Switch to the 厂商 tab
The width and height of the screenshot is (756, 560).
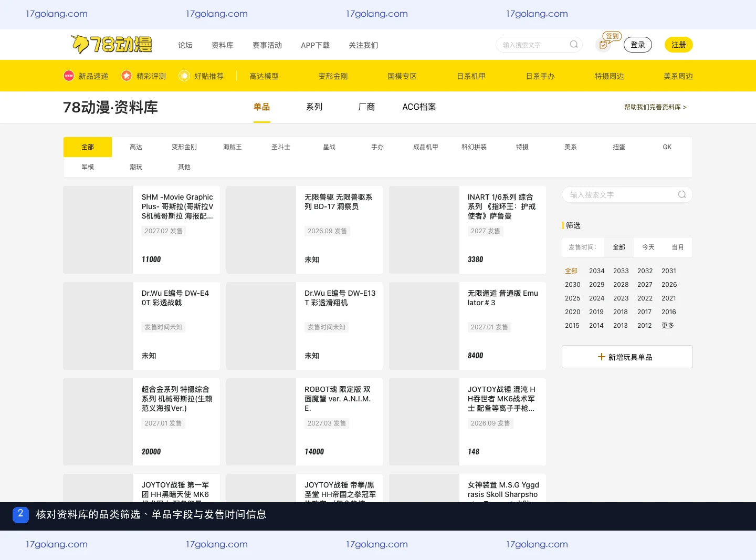coord(366,107)
